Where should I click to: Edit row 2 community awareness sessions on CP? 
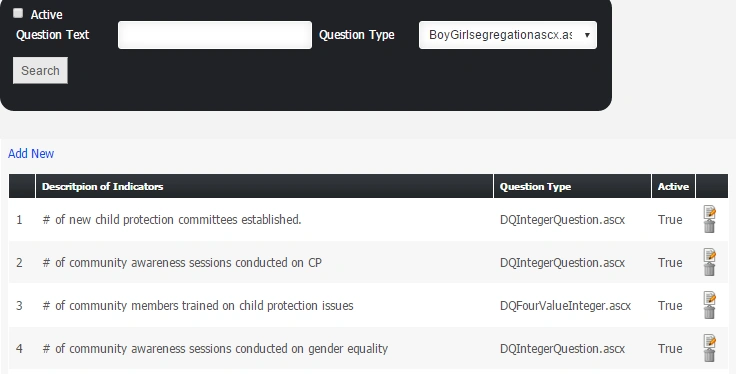710,255
